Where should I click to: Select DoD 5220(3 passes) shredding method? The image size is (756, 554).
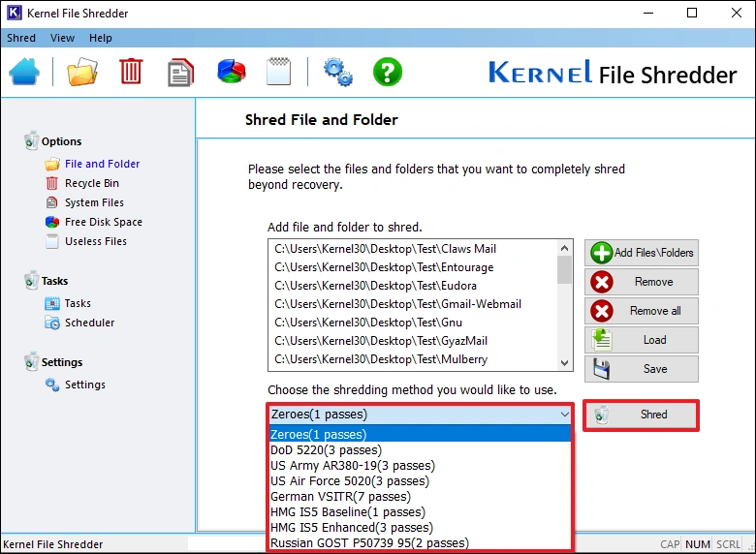point(326,449)
